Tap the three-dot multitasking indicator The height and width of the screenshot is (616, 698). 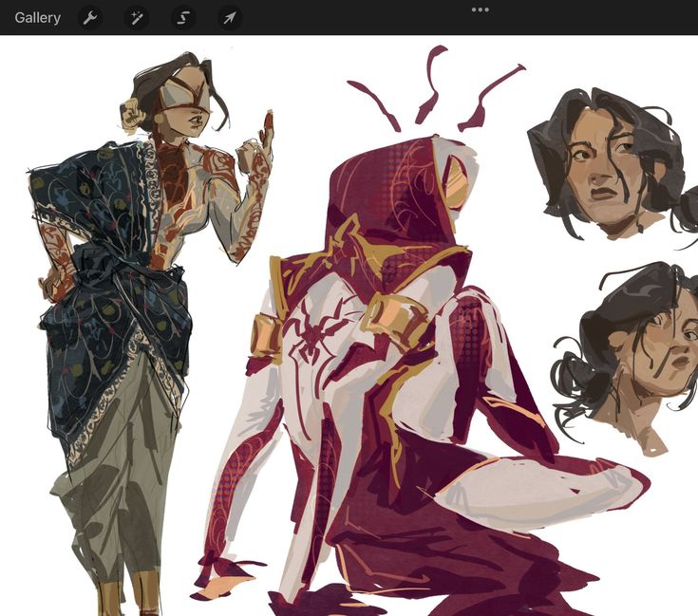481,9
